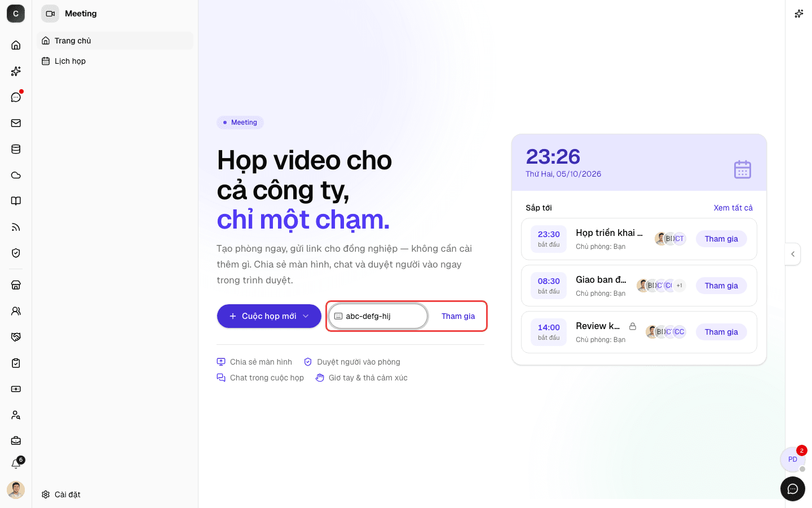
Task: Expand the Cuộc họp mới dropdown chevron
Action: coord(306,316)
